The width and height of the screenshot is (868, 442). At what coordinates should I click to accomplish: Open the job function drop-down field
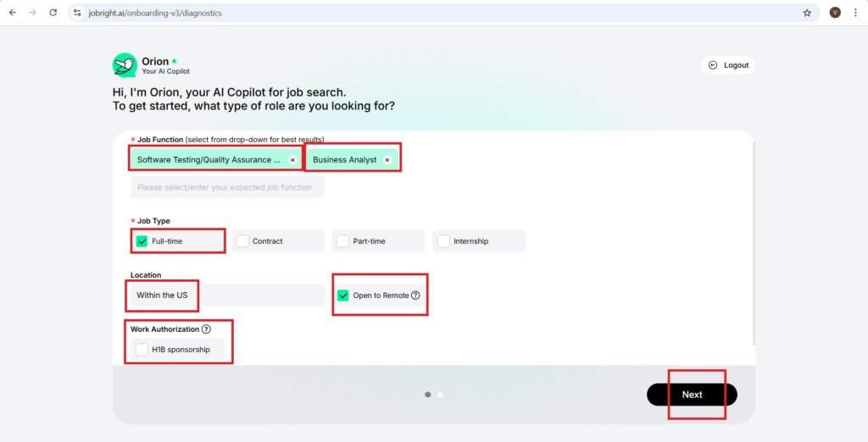227,187
